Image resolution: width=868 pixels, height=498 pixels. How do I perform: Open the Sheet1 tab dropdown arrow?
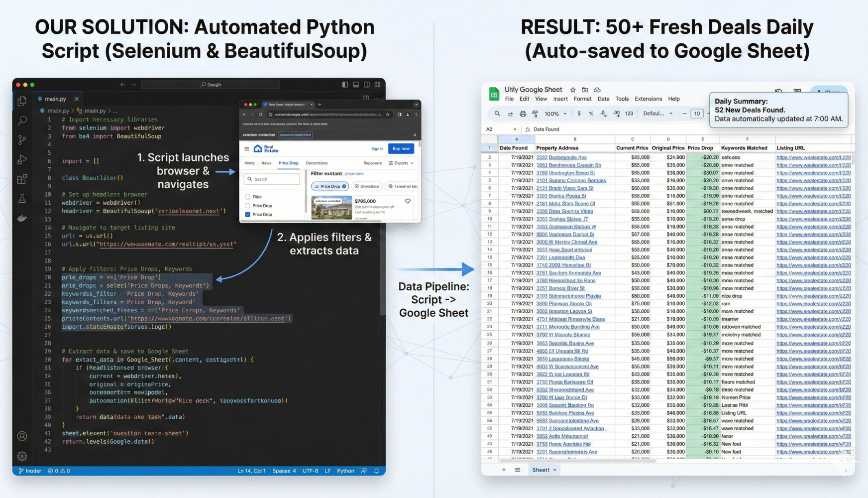tap(555, 470)
